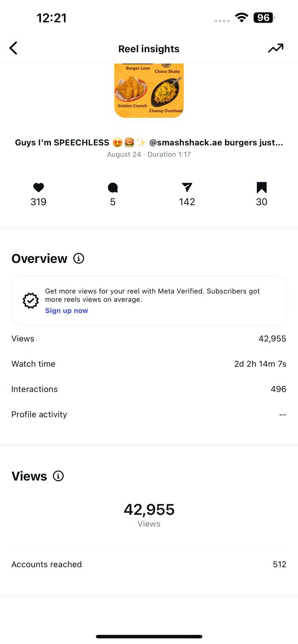Tap the likes heart icon
This screenshot has width=298, height=644.
(39, 187)
